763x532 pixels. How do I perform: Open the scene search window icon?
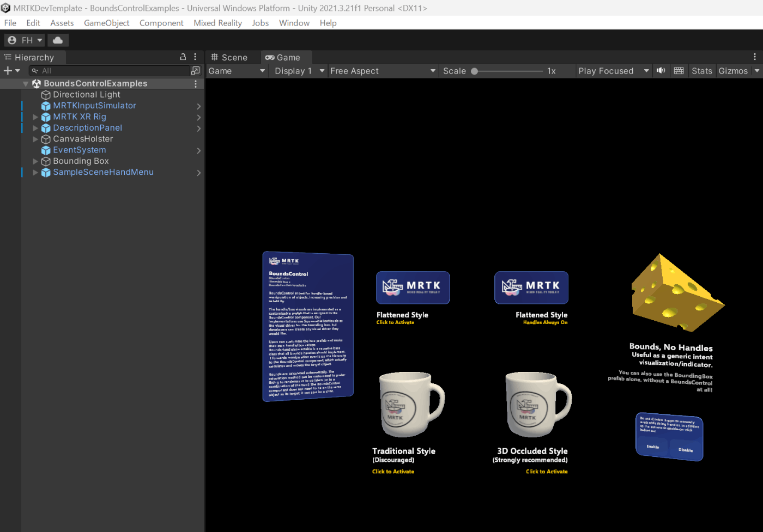[x=196, y=71]
